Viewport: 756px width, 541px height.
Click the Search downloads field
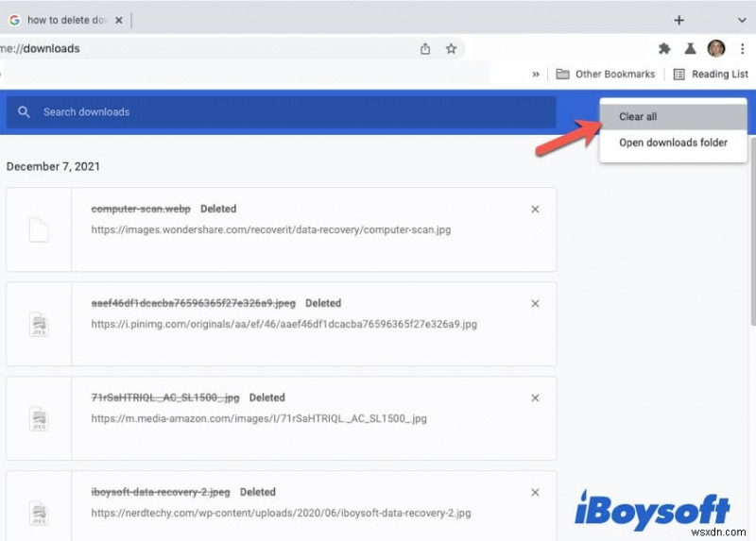(281, 111)
